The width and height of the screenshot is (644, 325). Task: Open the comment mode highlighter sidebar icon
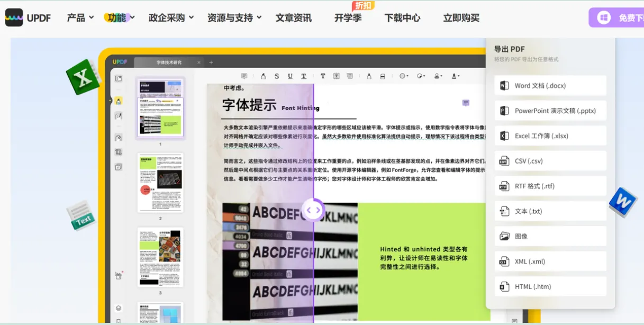tap(119, 101)
